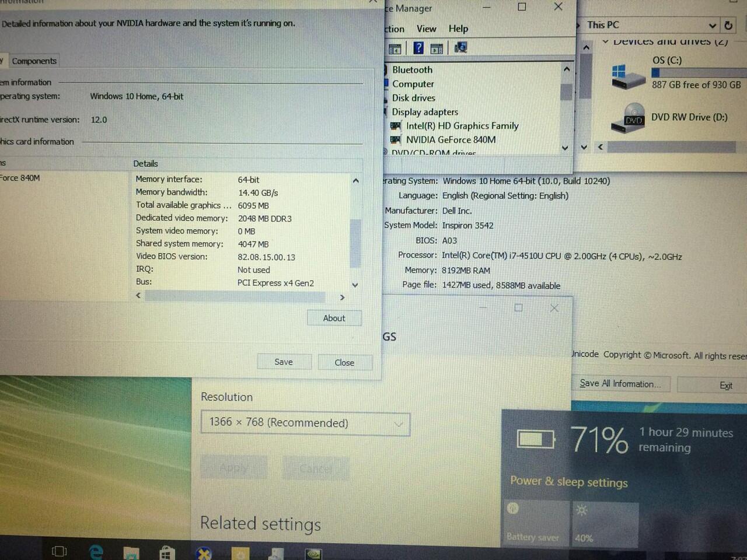Image resolution: width=747 pixels, height=560 pixels.
Task: Select Intel(R) HD Graphics Family adapter
Action: [x=462, y=126]
